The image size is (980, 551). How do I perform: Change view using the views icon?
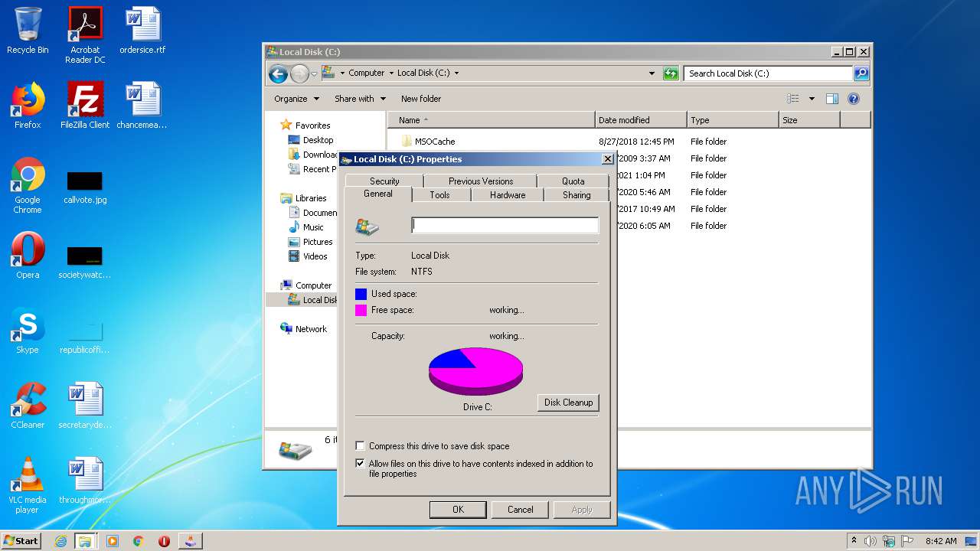[x=793, y=99]
